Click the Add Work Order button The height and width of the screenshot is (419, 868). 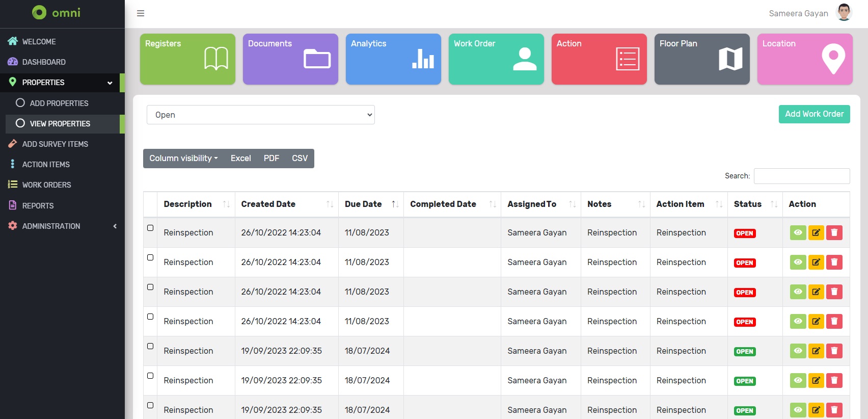813,114
